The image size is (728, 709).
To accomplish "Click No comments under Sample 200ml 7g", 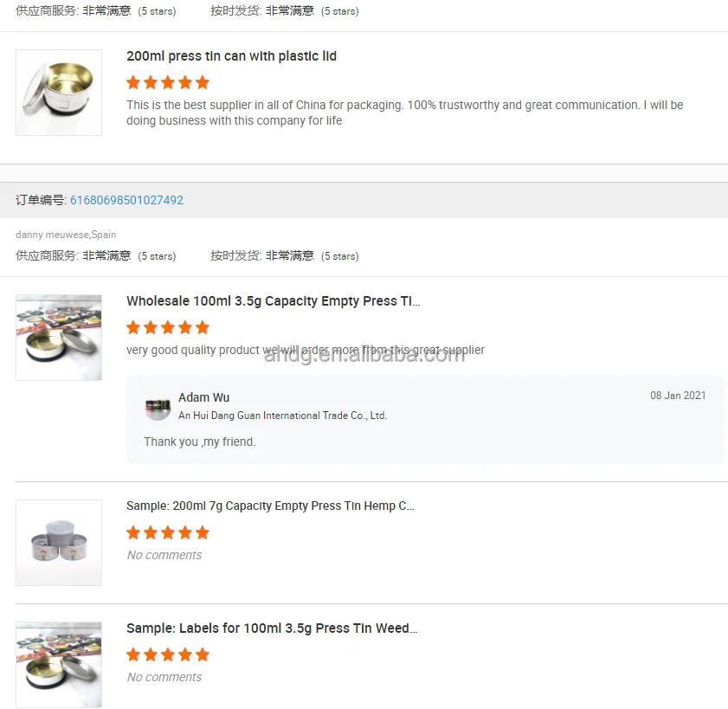I will click(x=164, y=555).
